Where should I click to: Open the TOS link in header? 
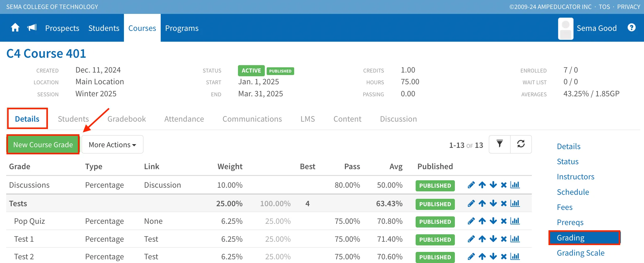(x=604, y=7)
